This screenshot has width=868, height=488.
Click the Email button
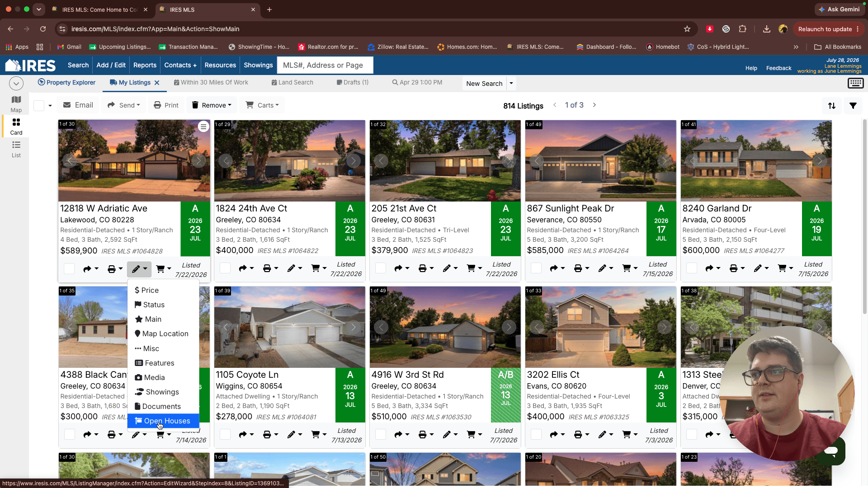(x=78, y=105)
